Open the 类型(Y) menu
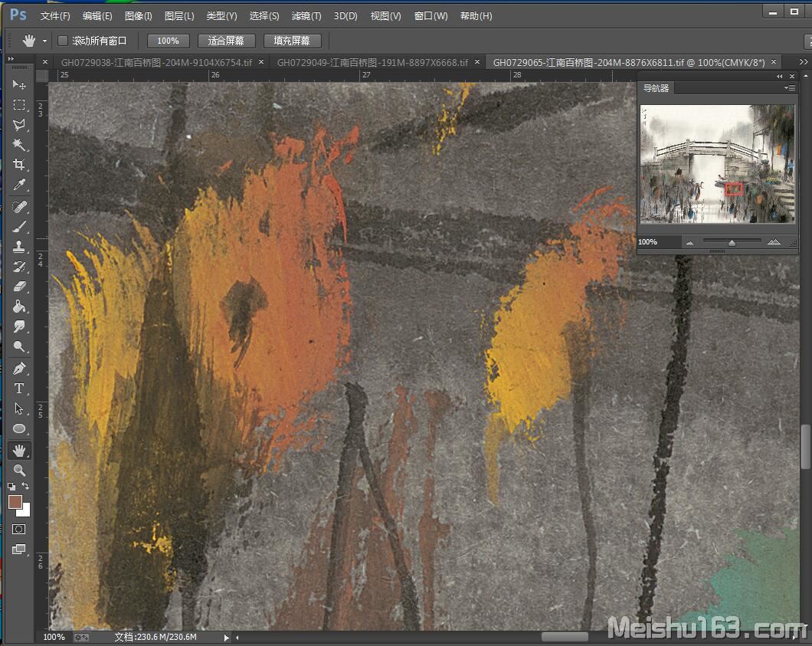 [x=221, y=16]
